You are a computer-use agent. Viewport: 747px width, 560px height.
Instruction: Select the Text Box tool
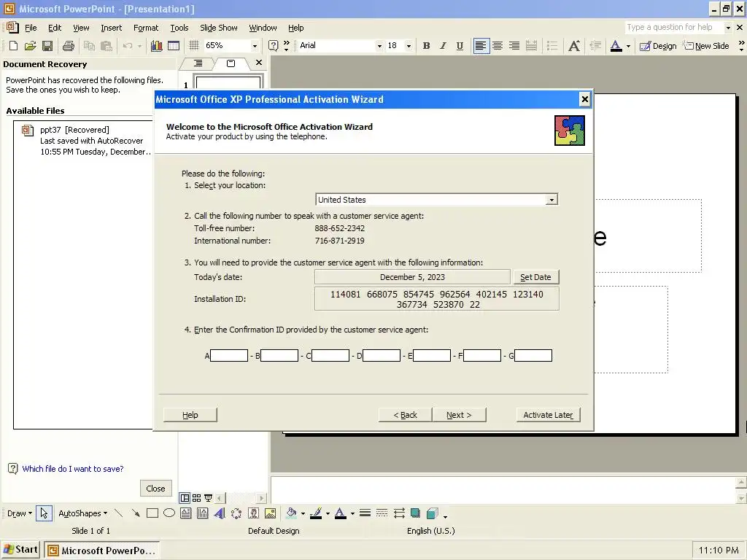(186, 513)
